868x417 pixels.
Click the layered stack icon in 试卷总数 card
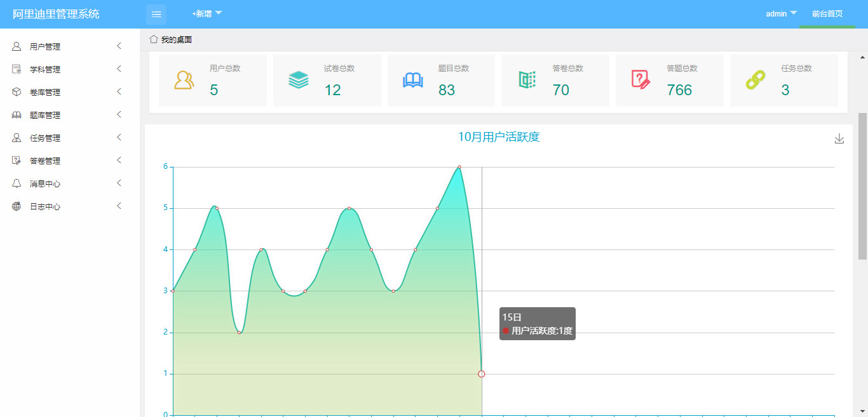[x=299, y=80]
